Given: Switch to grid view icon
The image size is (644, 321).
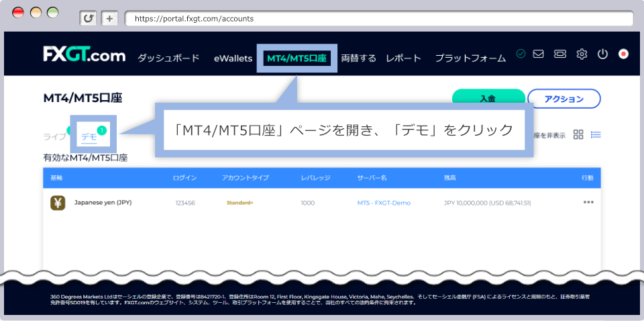Looking at the screenshot, I should (578, 134).
